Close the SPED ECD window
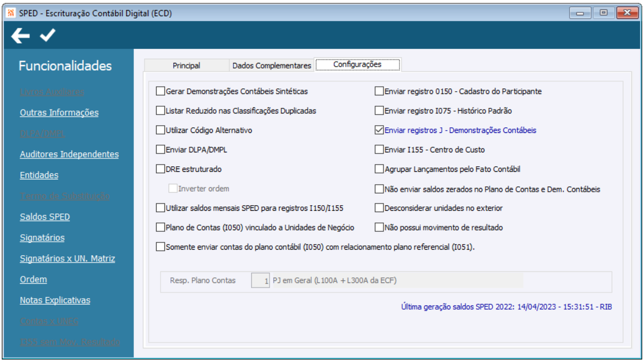Screen dimensions: 644x362 (627, 13)
